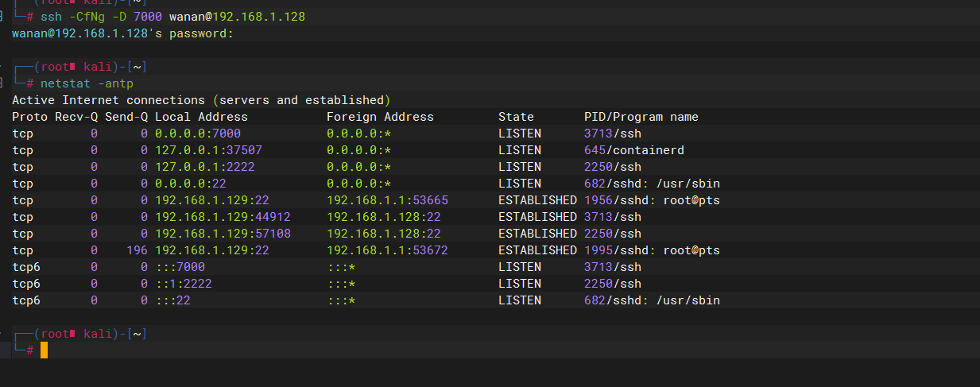This screenshot has width=980, height=387.
Task: Click the wanan@192.168.1.128's password prompt line
Action: [122, 33]
